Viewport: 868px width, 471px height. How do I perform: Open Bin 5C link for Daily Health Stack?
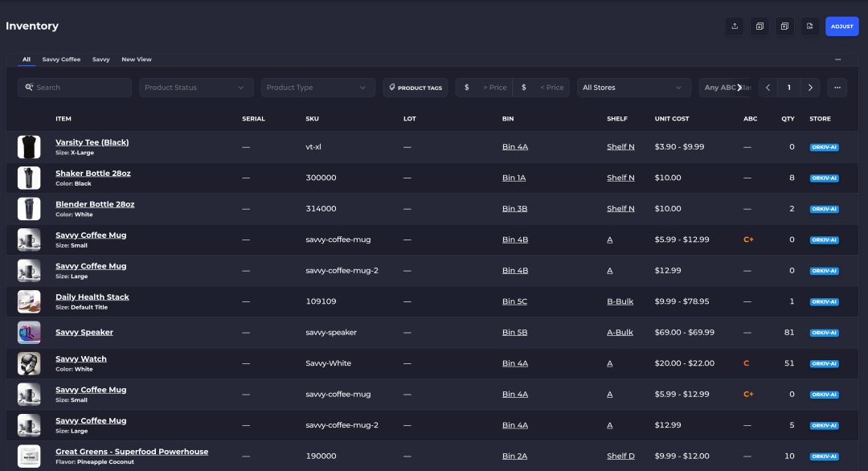(514, 301)
